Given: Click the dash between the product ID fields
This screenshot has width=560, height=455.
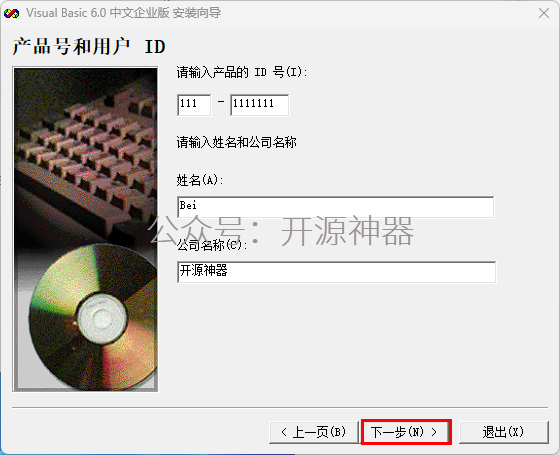Looking at the screenshot, I should (221, 102).
